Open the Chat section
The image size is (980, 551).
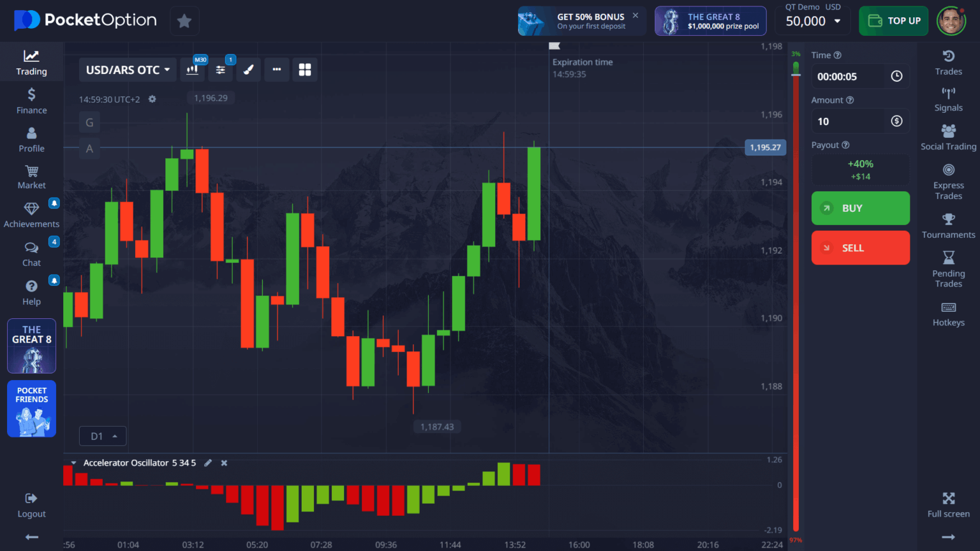pyautogui.click(x=31, y=254)
